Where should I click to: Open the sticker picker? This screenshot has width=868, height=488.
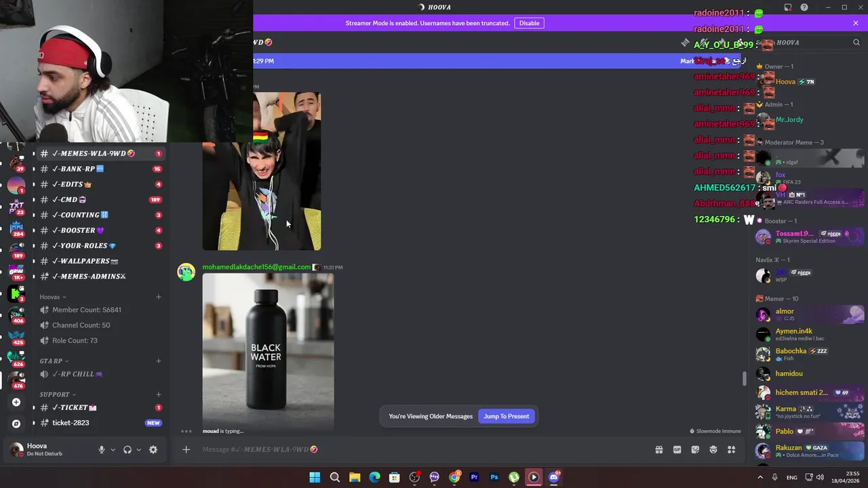point(695,449)
